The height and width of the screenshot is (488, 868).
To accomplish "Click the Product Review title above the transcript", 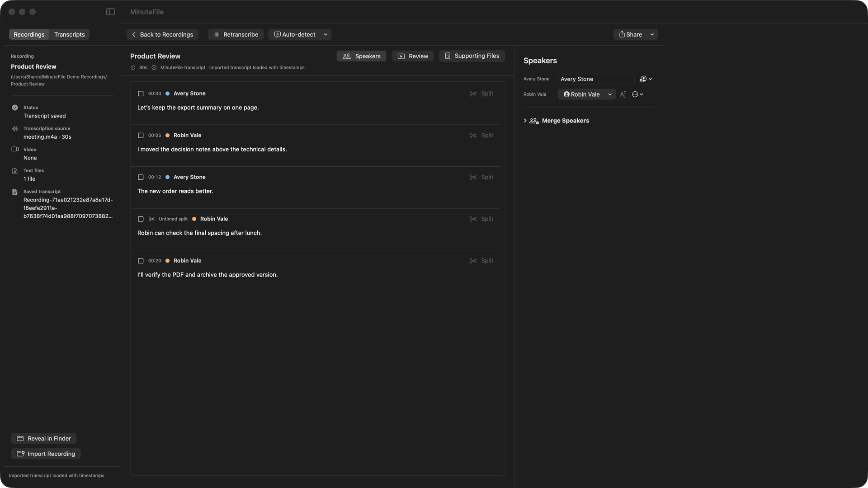I will (x=155, y=56).
